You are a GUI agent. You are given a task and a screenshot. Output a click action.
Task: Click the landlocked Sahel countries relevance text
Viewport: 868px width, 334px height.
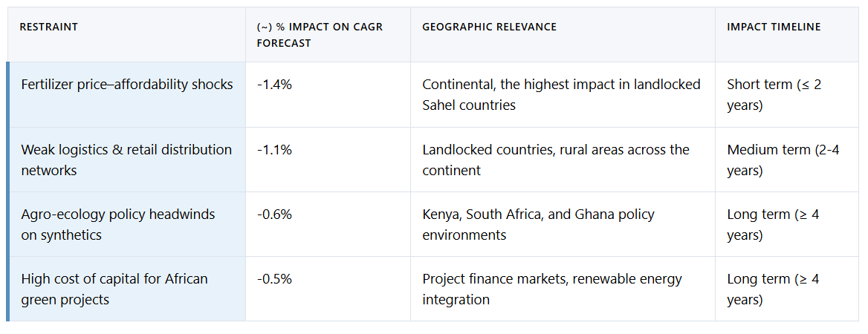(x=561, y=94)
